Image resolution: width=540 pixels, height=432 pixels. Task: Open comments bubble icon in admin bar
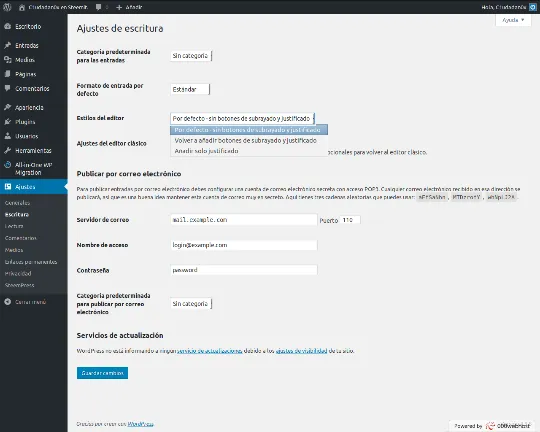pyautogui.click(x=98, y=7)
